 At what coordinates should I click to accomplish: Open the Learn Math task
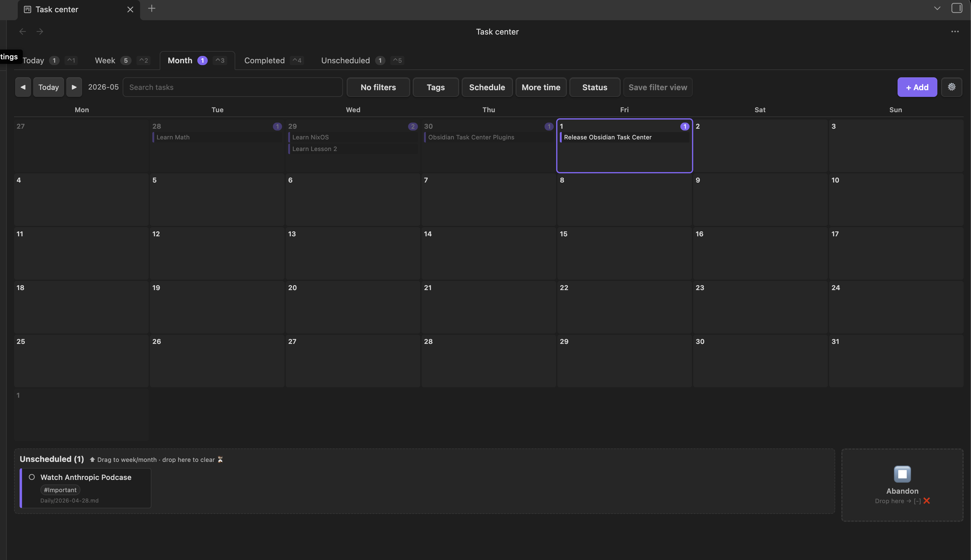(x=217, y=137)
